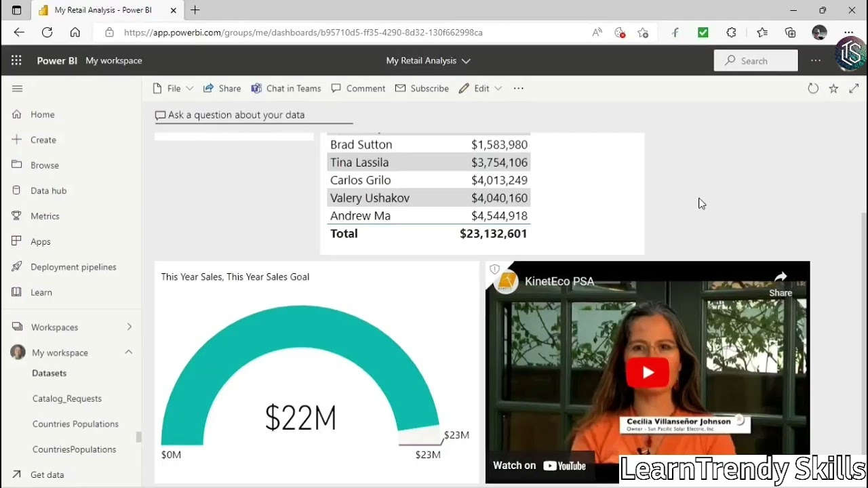Click the Carlos Grilo row
The image size is (868, 488).
point(429,180)
